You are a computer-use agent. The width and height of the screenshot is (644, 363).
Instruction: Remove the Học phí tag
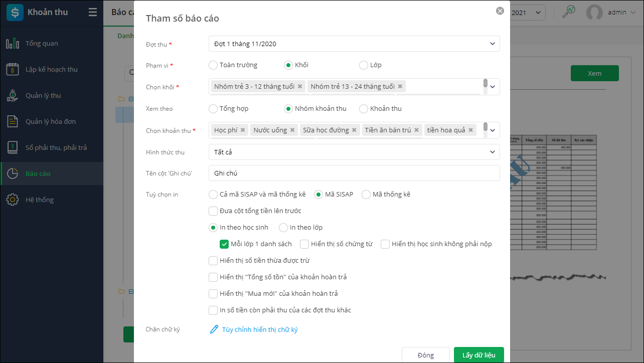pyautogui.click(x=243, y=130)
